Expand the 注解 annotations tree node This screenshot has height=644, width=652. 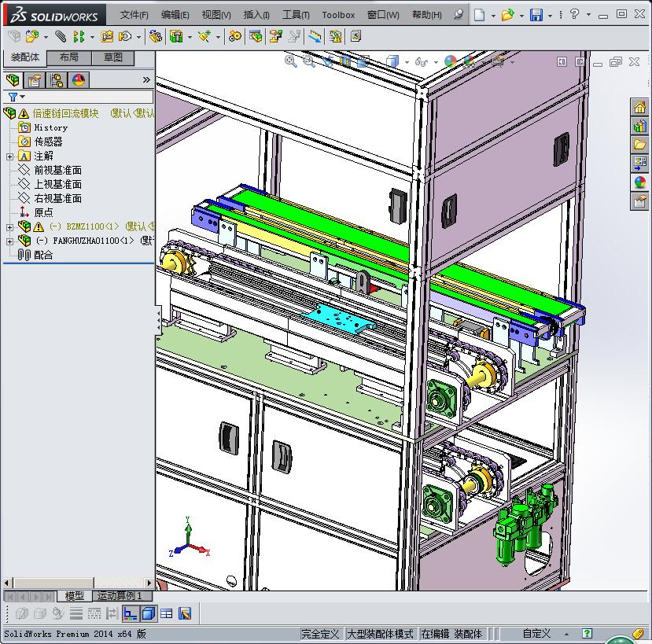tap(9, 156)
